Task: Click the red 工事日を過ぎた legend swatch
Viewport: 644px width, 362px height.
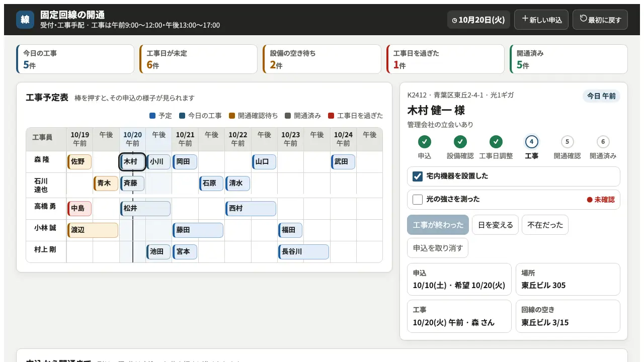Action: tap(331, 116)
